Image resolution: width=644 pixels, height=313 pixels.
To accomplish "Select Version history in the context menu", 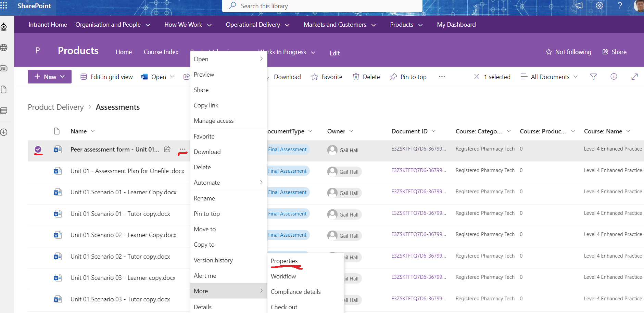I will tap(213, 260).
